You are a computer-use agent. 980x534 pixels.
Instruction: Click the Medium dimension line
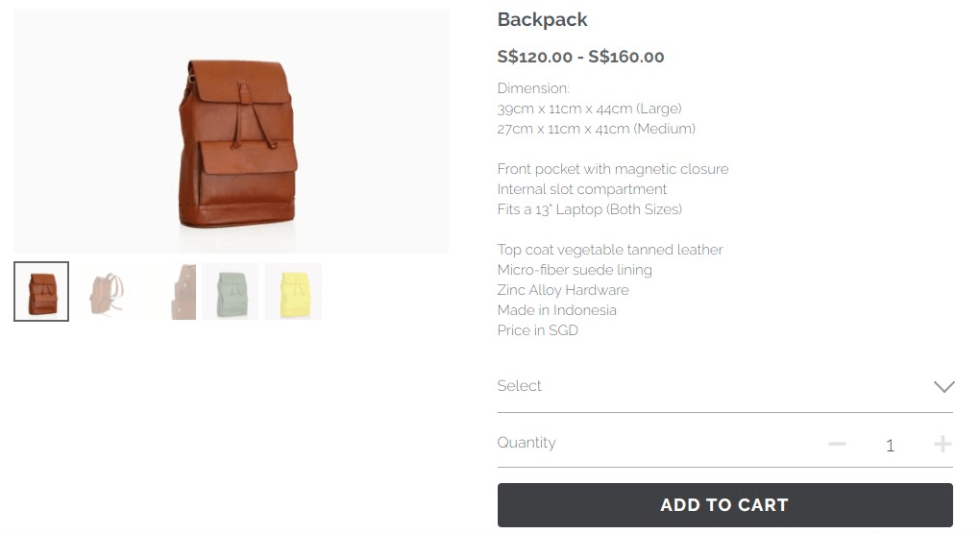[596, 129]
